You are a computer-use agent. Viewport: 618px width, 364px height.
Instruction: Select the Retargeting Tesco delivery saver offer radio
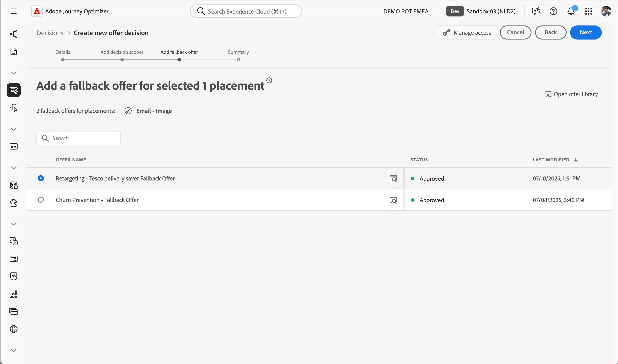pos(41,178)
